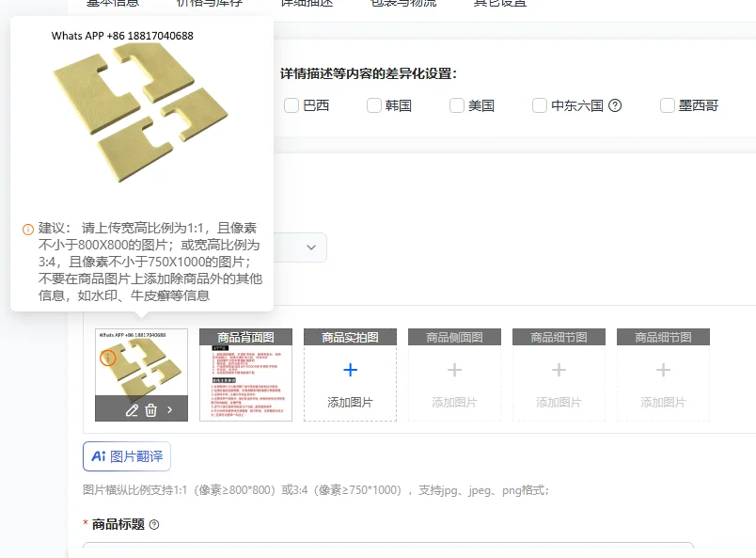Click the plus icon in 商品侧面图 slot
The width and height of the screenshot is (756, 558).
click(455, 370)
